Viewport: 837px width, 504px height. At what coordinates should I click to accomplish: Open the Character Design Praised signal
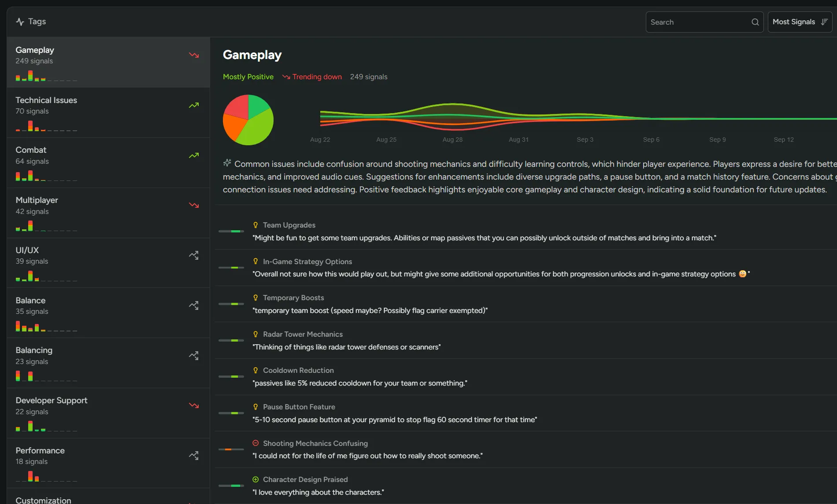[x=526, y=486]
